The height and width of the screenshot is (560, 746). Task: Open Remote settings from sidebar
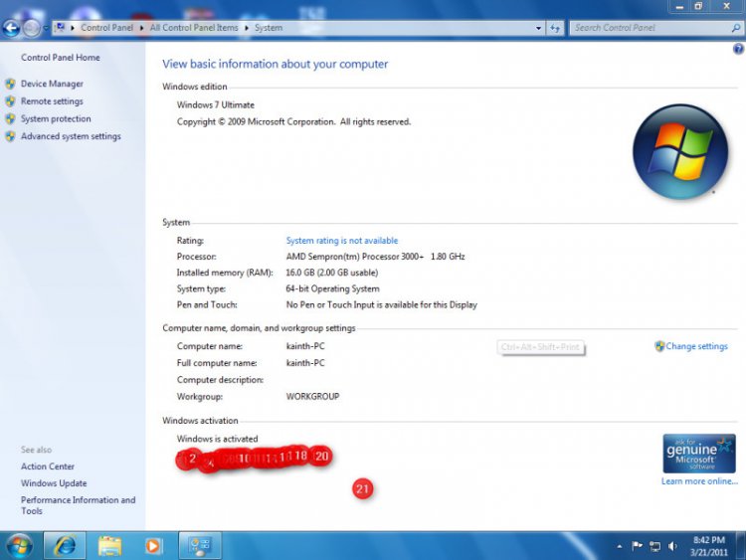pos(52,101)
